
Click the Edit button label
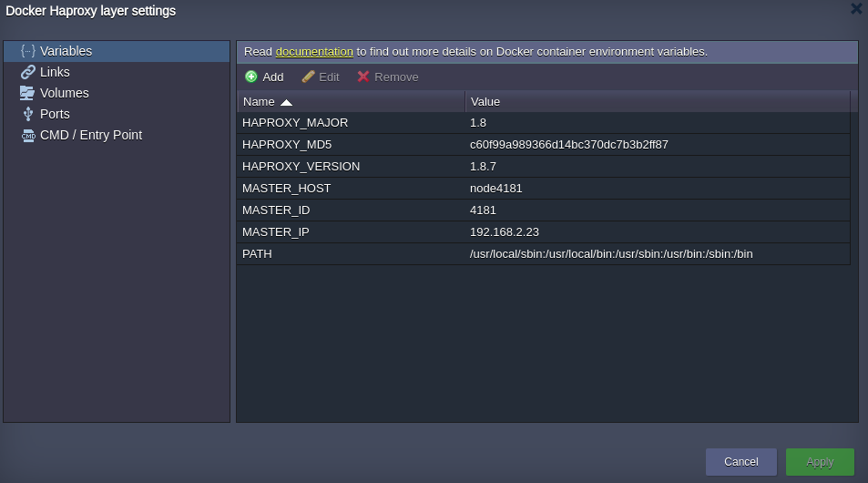[x=329, y=77]
